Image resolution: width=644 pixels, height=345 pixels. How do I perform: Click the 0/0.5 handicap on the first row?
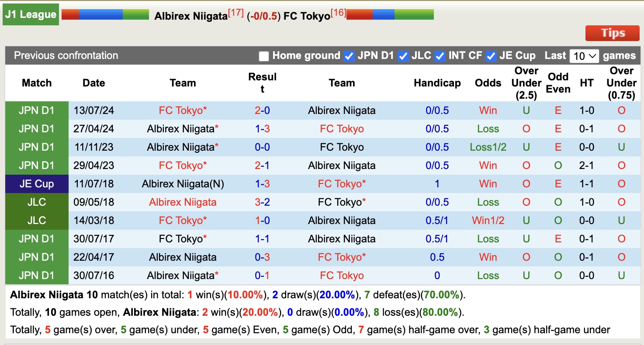pos(437,110)
